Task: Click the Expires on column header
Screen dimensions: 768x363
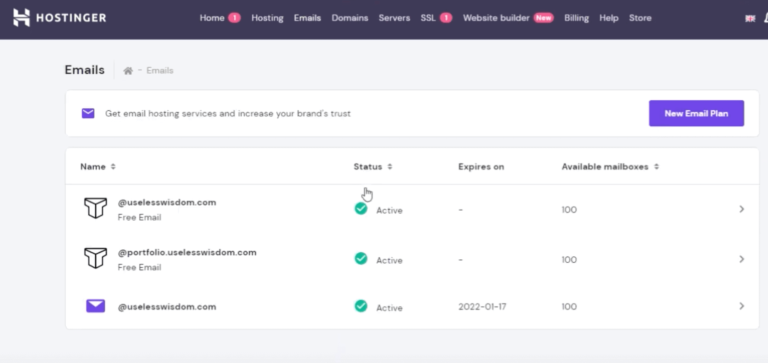Action: coord(481,167)
